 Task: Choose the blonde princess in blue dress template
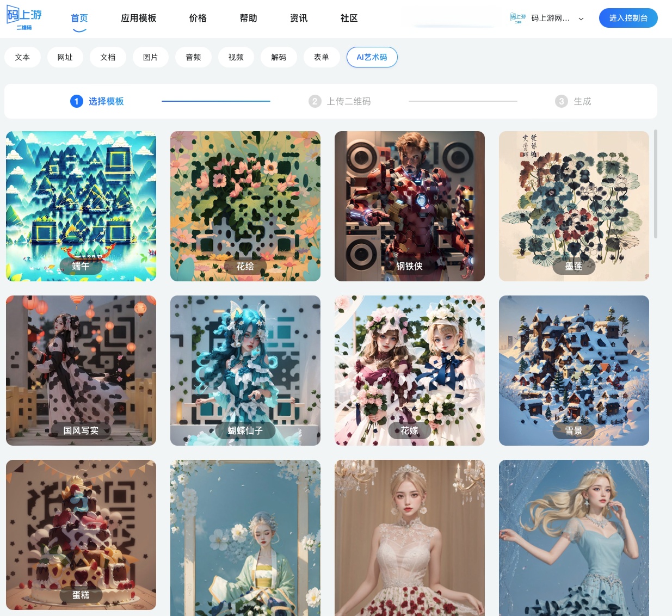(x=574, y=538)
